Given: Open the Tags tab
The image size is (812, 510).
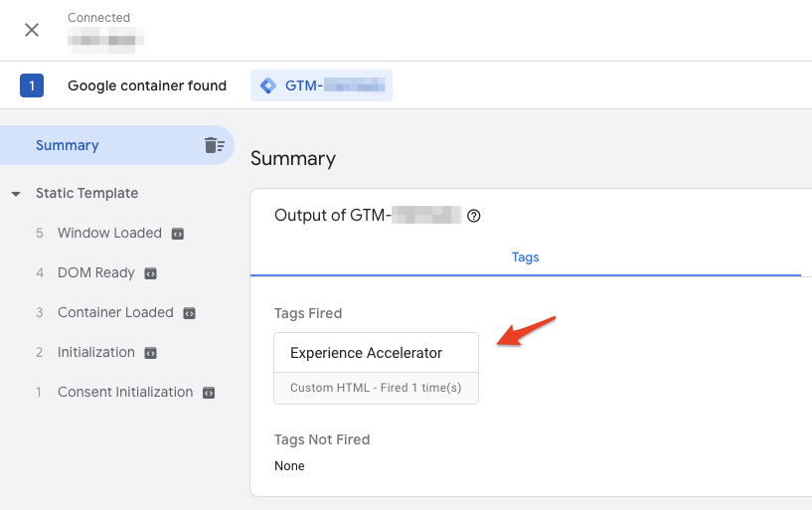Looking at the screenshot, I should (525, 257).
